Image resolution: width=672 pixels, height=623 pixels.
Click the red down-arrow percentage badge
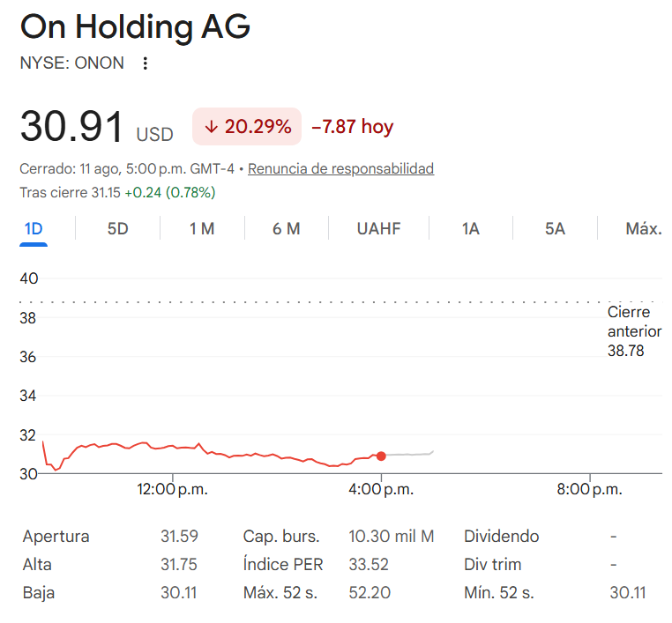point(247,127)
